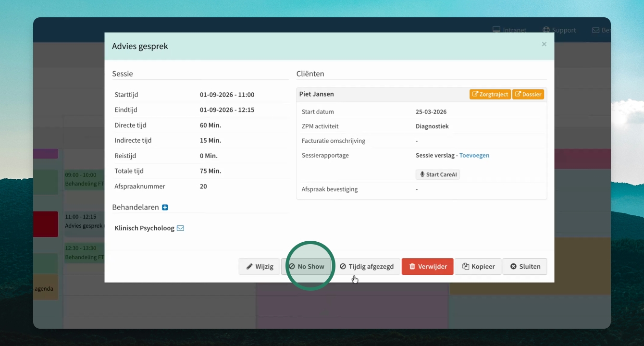Open the Zorgtraject for Piet Jansen
The width and height of the screenshot is (644, 346).
click(490, 94)
